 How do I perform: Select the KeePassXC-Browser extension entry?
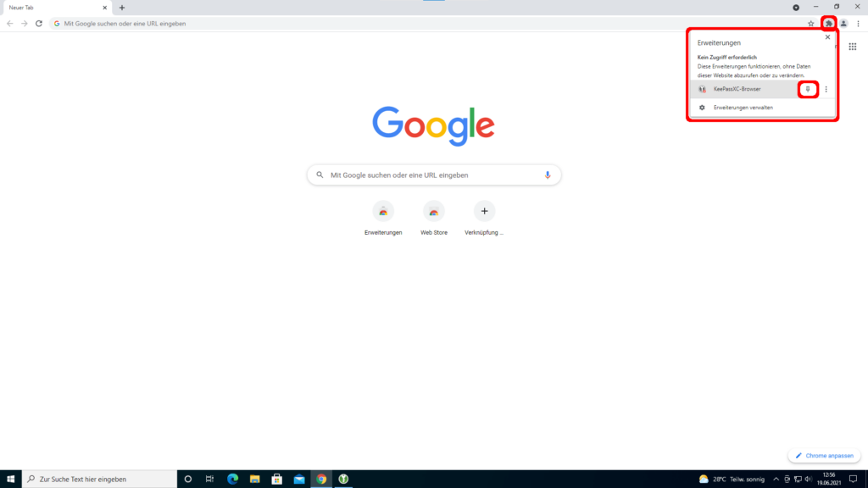tap(744, 89)
